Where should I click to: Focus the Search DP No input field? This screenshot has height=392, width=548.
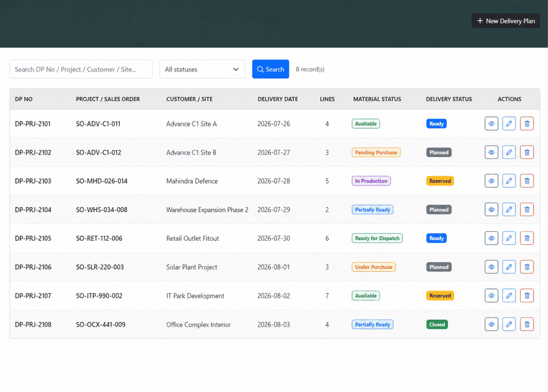click(x=81, y=69)
